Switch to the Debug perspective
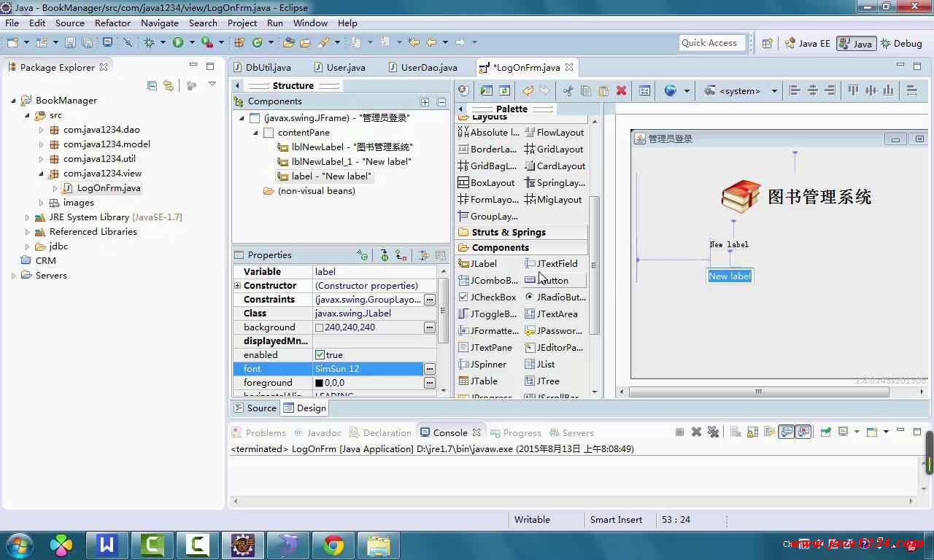The height and width of the screenshot is (560, 934). [x=901, y=43]
